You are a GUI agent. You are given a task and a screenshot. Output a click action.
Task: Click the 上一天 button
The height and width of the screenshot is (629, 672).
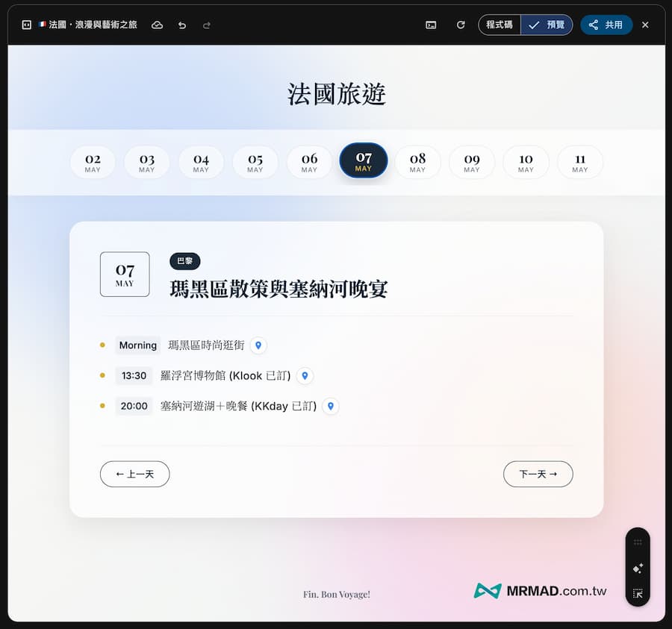tap(134, 474)
